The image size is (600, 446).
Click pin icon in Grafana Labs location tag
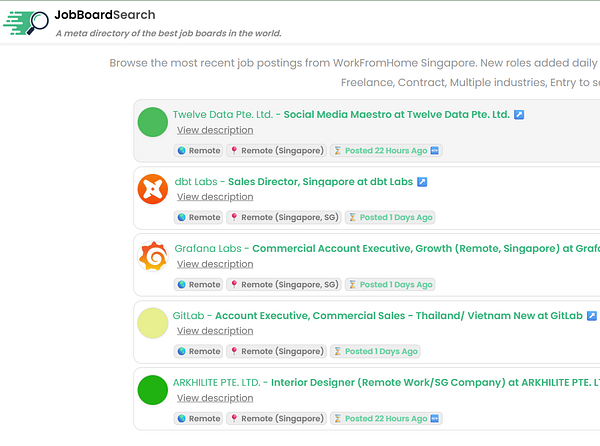point(234,284)
